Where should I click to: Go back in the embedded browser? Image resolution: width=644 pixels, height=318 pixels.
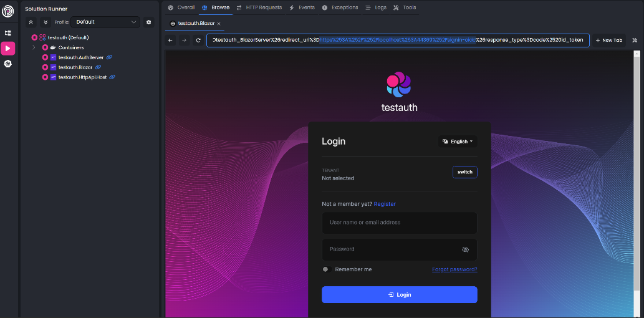click(171, 41)
